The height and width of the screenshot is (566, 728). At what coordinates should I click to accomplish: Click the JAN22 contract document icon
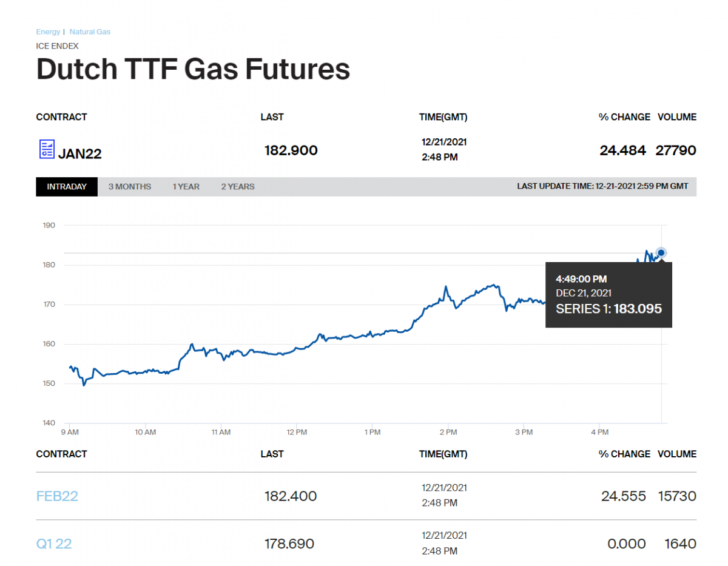click(x=47, y=149)
